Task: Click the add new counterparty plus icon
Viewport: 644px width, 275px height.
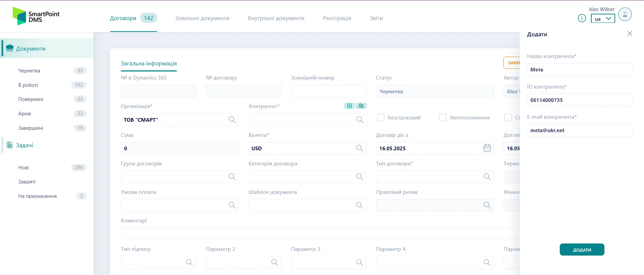Action: (x=349, y=106)
